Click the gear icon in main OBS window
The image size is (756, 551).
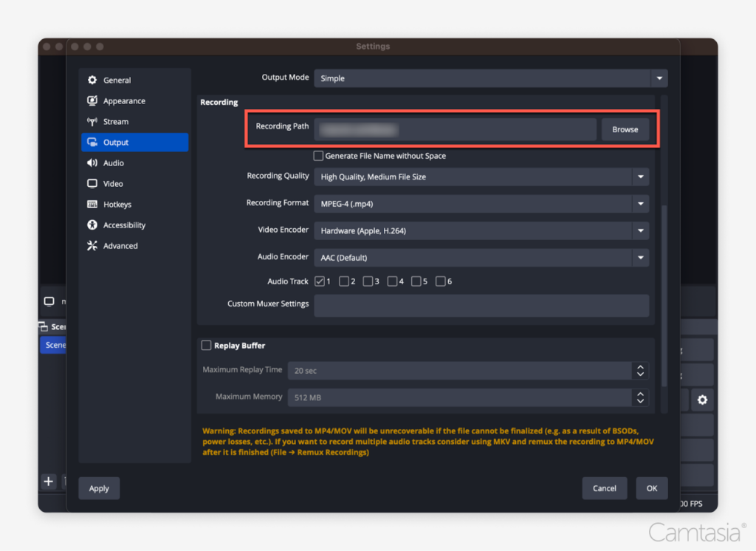click(x=703, y=400)
